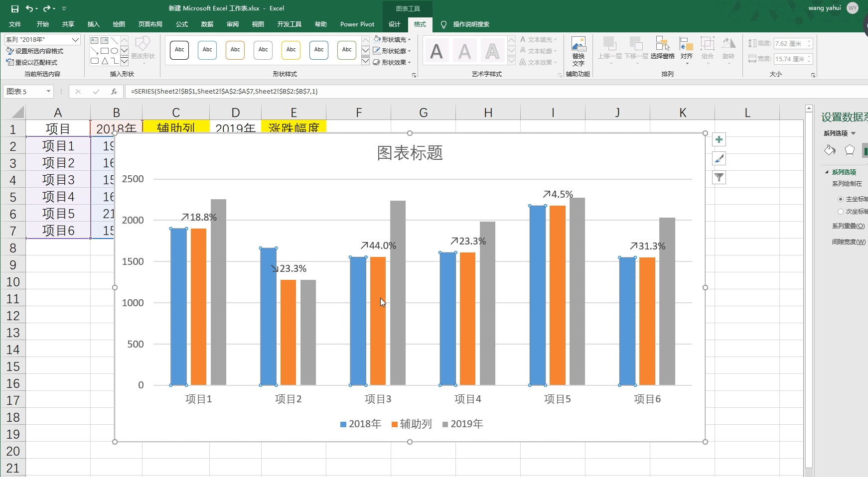Open the Power Pivot tab
This screenshot has height=477, width=868.
pos(357,24)
